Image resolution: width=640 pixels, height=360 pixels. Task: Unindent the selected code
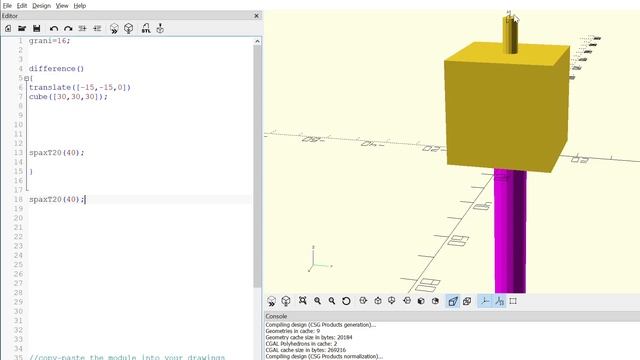[x=83, y=29]
